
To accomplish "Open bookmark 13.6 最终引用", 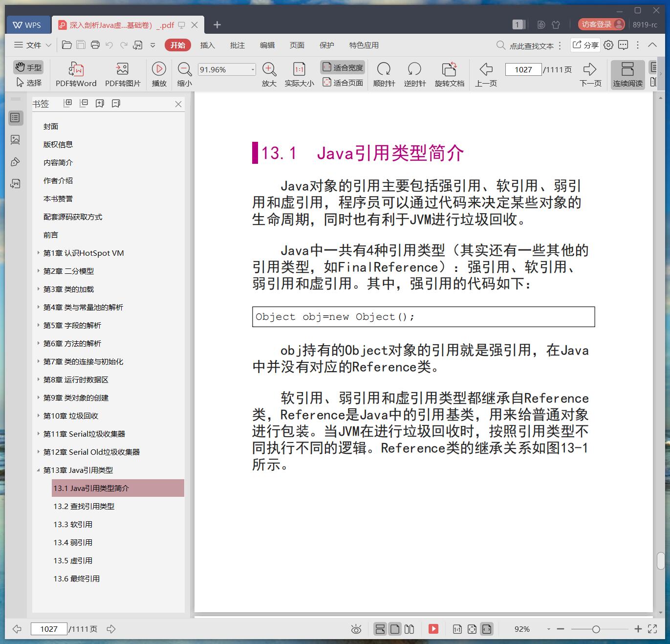I will [x=77, y=578].
